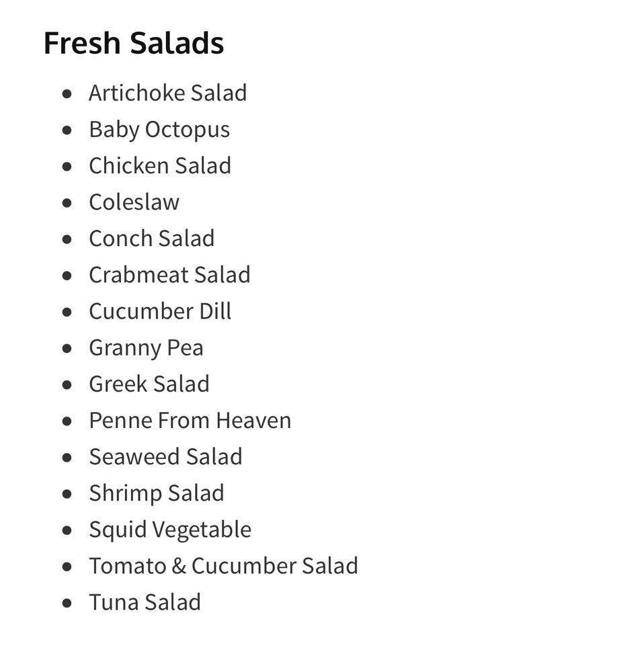Viewport: 628px width, 672px height.
Task: Click the Fresh Salads heading
Action: coord(133,43)
